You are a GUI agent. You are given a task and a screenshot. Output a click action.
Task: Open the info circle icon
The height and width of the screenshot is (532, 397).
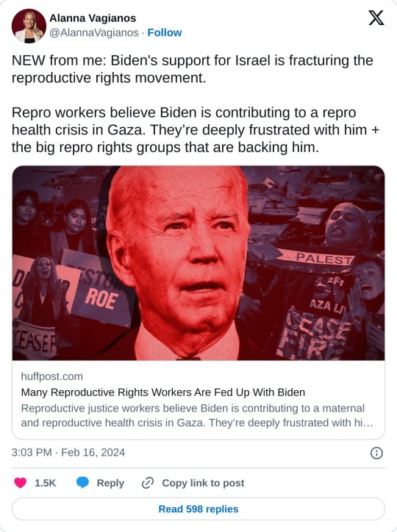[x=376, y=453]
